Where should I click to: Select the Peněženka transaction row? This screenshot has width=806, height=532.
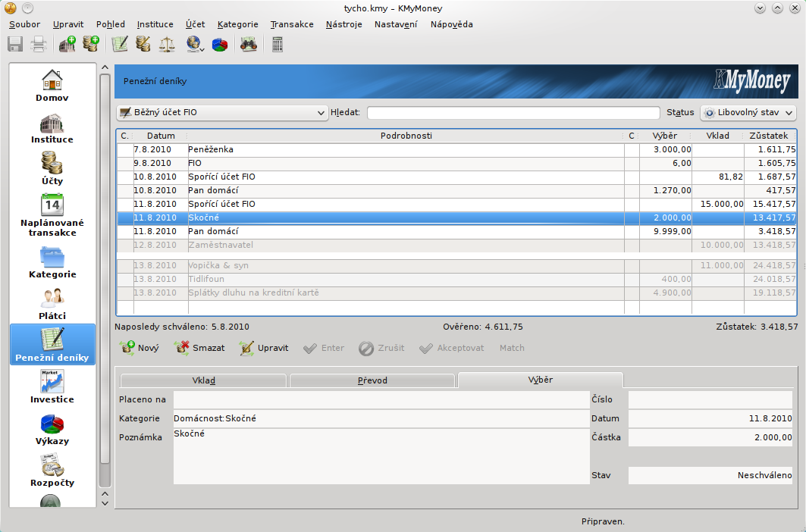(456, 149)
